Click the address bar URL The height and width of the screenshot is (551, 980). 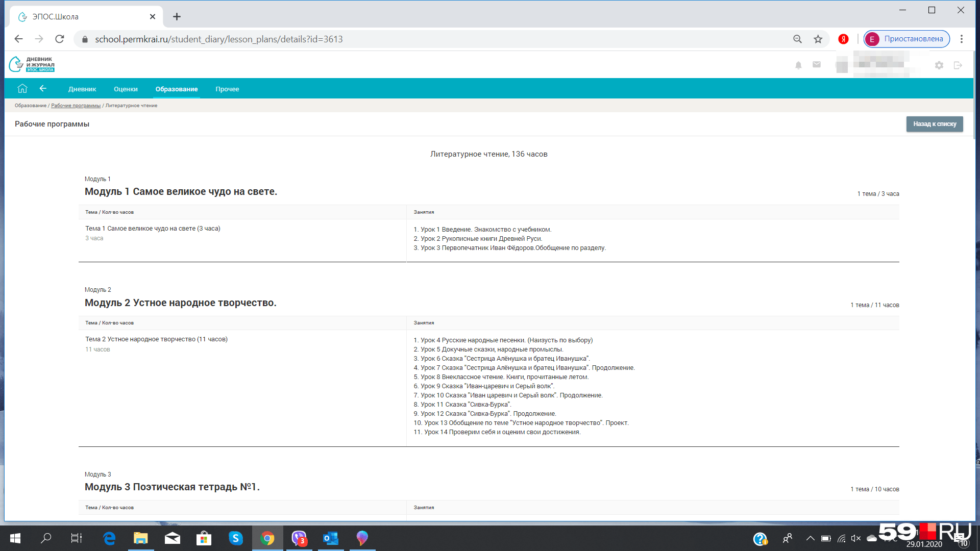pos(219,39)
